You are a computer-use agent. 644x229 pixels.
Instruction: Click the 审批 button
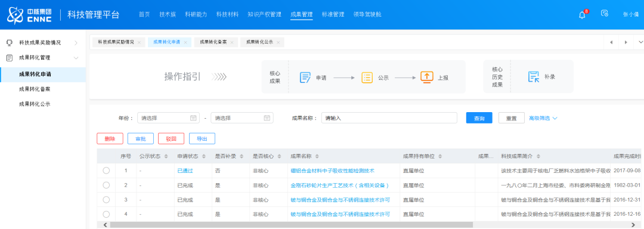tap(141, 139)
